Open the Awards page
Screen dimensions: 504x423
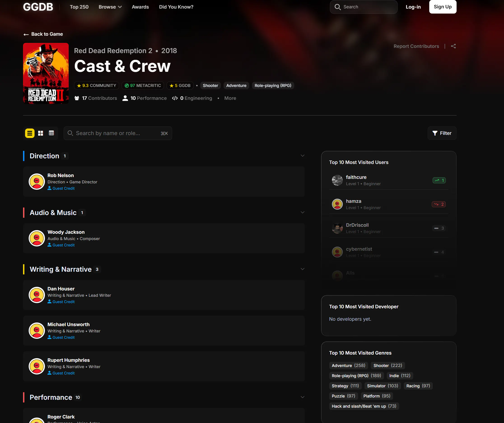(140, 7)
